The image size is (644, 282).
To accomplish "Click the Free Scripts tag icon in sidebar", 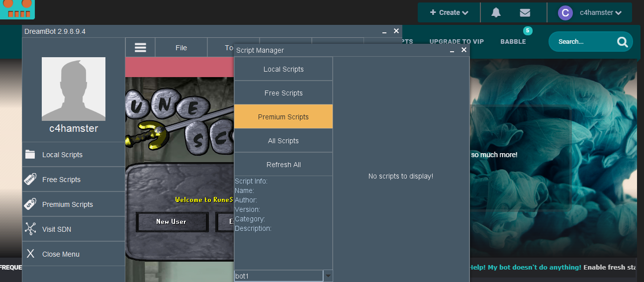I will tap(30, 179).
